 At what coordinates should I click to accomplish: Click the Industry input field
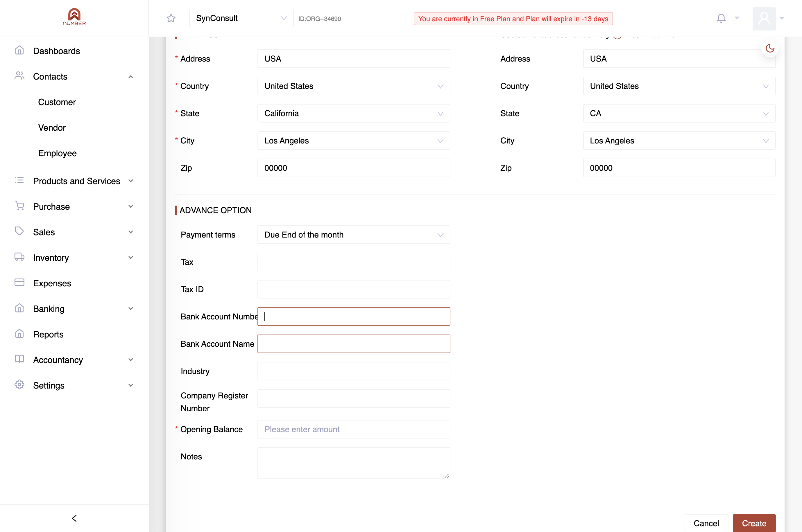[x=354, y=371]
